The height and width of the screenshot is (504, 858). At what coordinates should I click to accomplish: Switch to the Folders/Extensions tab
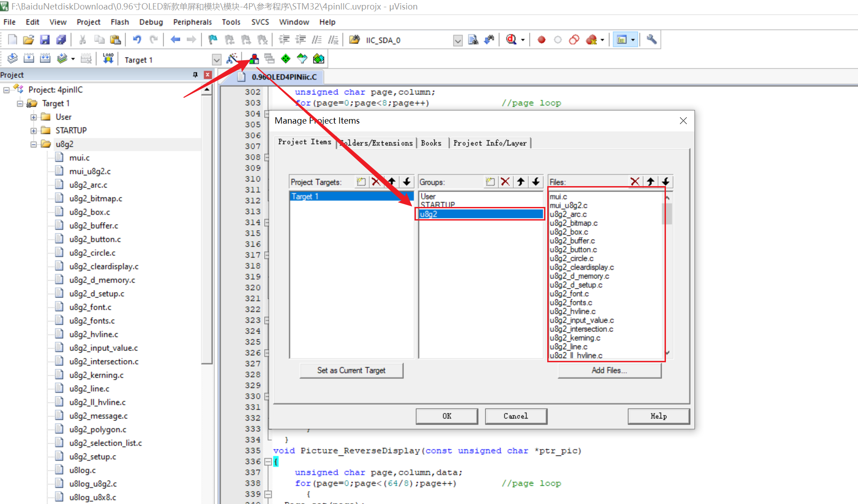[x=377, y=143]
